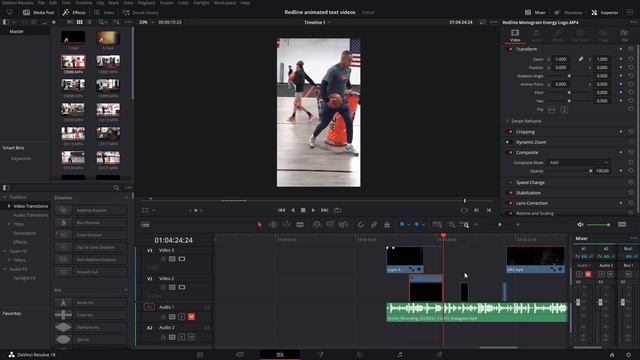Image resolution: width=640 pixels, height=360 pixels.
Task: Toggle the Position Lock padlock icon
Action: click(387, 224)
